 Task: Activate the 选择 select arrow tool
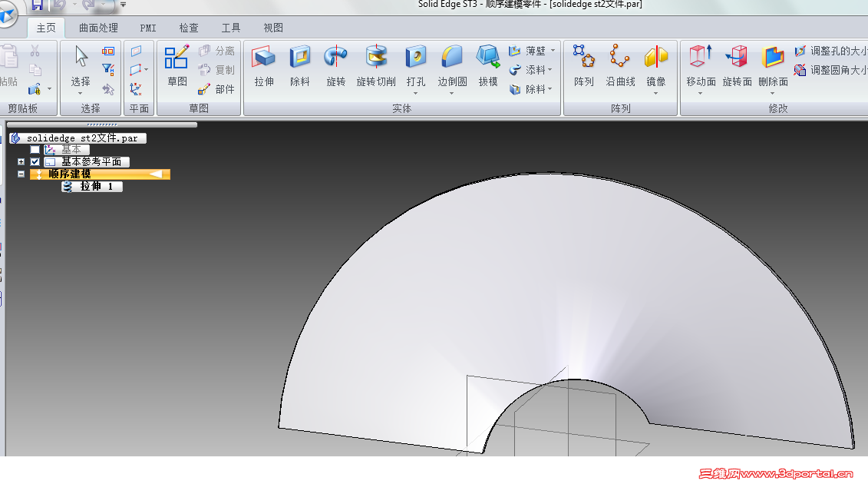(81, 65)
